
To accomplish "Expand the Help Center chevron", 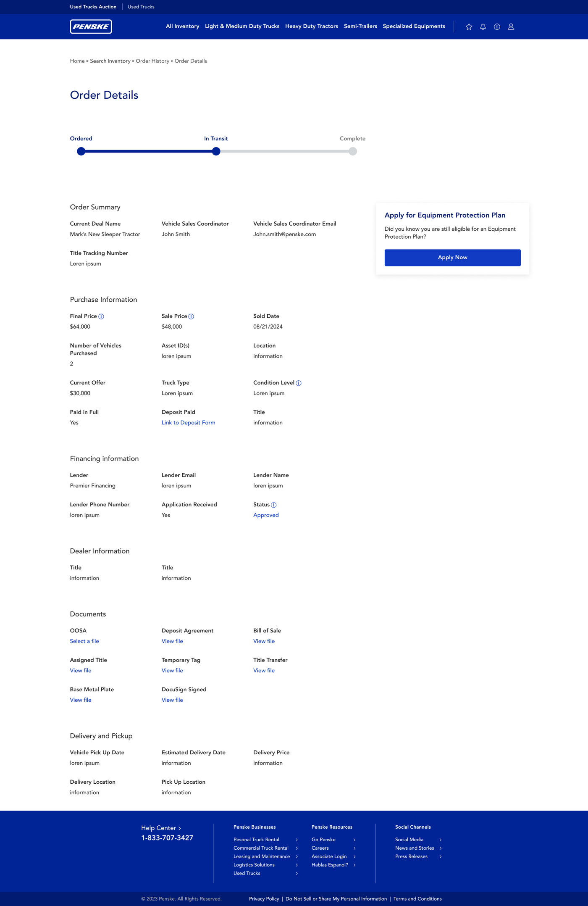I will point(180,828).
